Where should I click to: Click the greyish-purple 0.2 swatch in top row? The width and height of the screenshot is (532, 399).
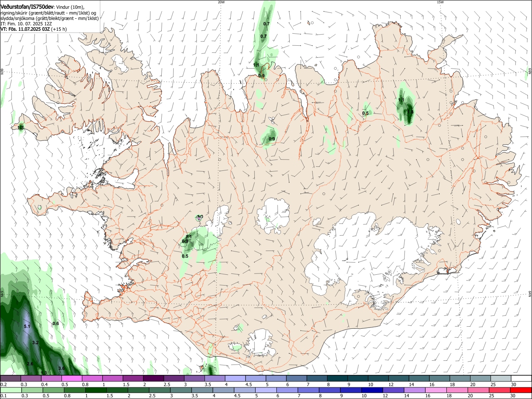pos(10,379)
